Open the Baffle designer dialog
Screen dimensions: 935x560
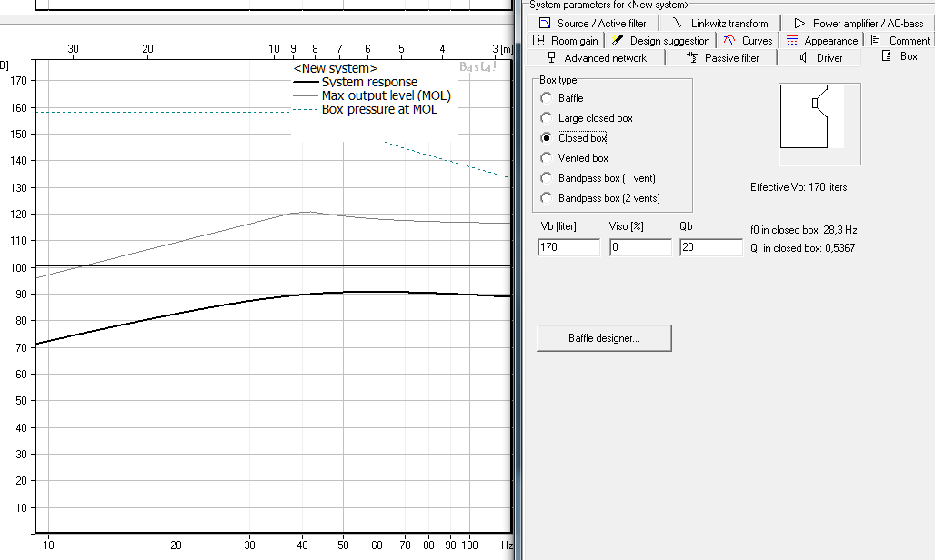pos(604,338)
